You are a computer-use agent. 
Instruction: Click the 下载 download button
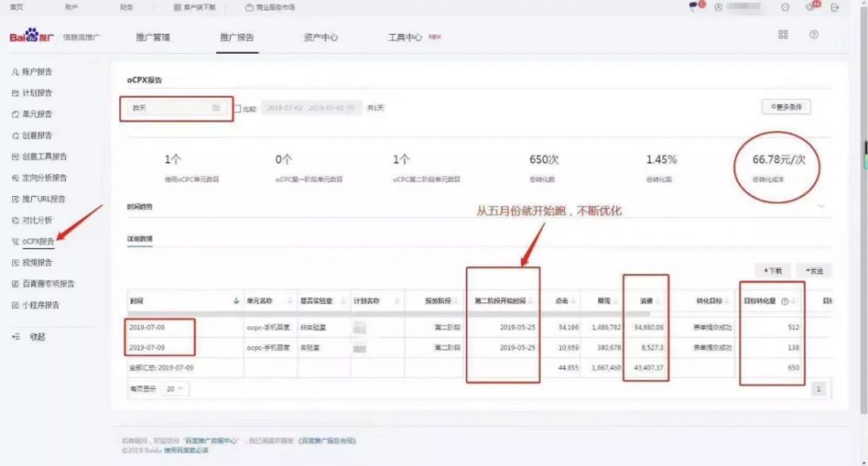(x=772, y=270)
